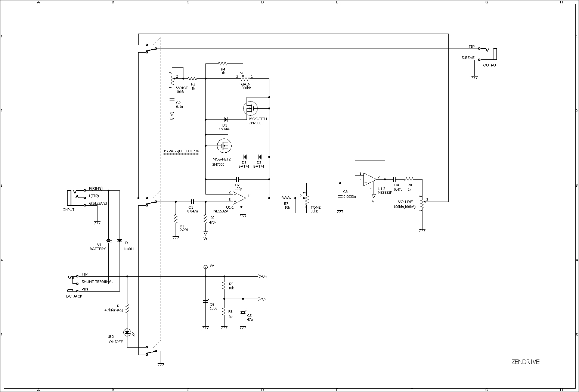Select the R2 470k resistor symbol
579x392 pixels.
coord(205,219)
